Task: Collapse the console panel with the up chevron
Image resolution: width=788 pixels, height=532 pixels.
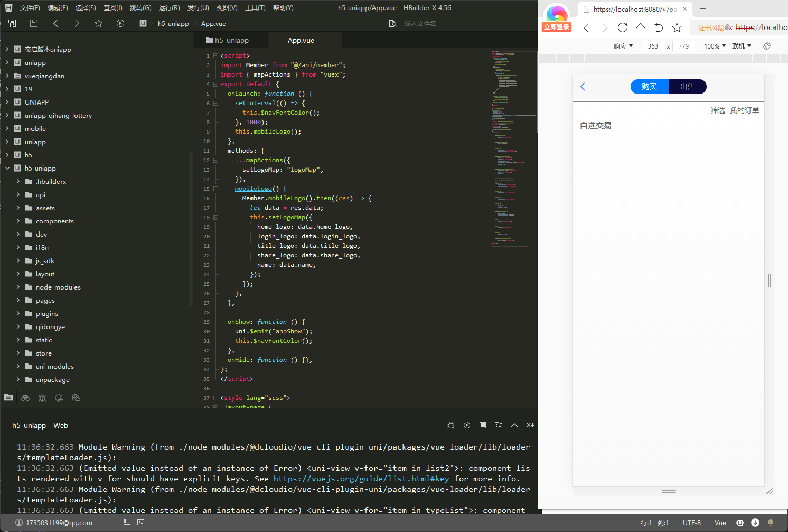Action: click(x=514, y=425)
